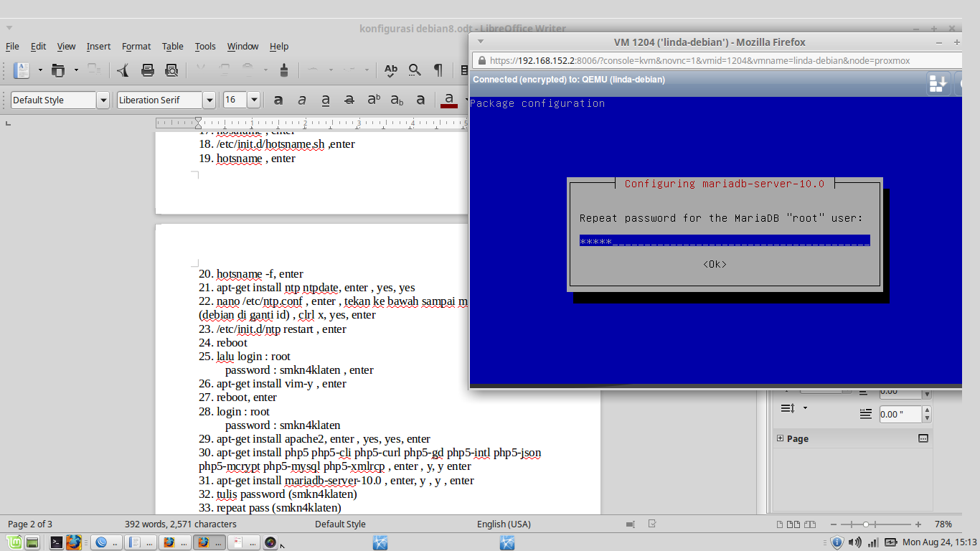Click the MariaDB repeat password field
Viewport: 980px width, 551px height.
[x=725, y=241]
